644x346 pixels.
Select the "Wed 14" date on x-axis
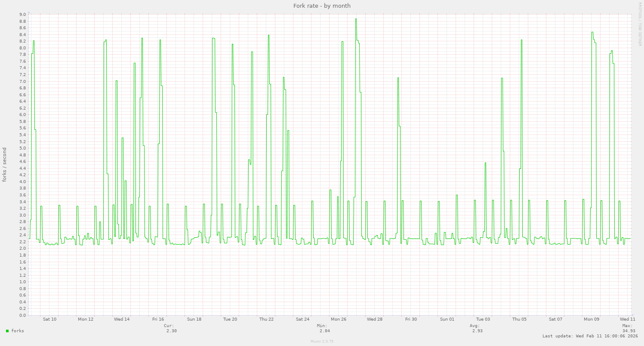point(122,319)
